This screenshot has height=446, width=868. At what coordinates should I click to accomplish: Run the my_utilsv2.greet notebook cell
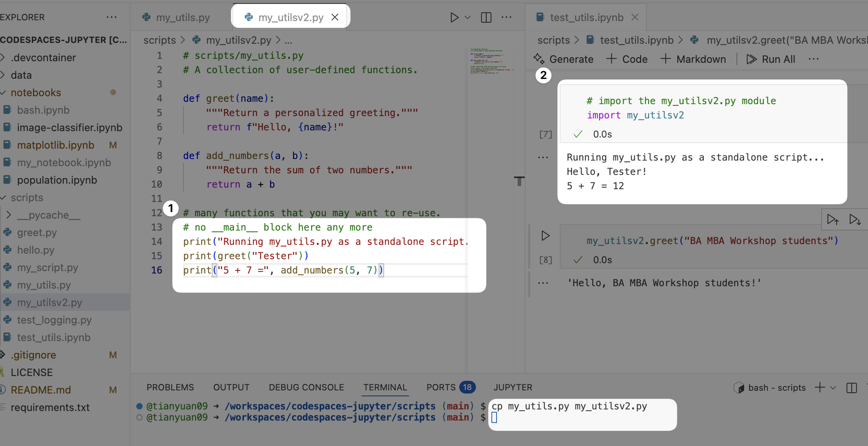point(545,236)
